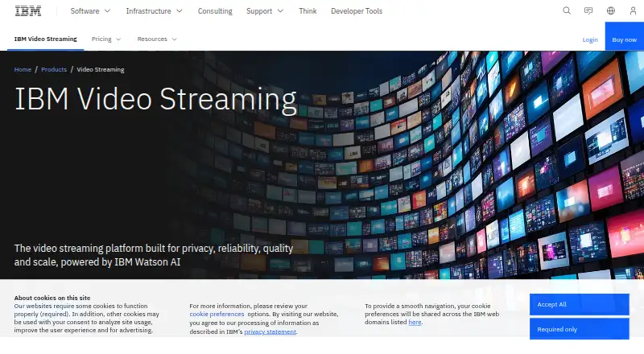Follow the Home breadcrumb link
The height and width of the screenshot is (354, 644).
click(23, 69)
